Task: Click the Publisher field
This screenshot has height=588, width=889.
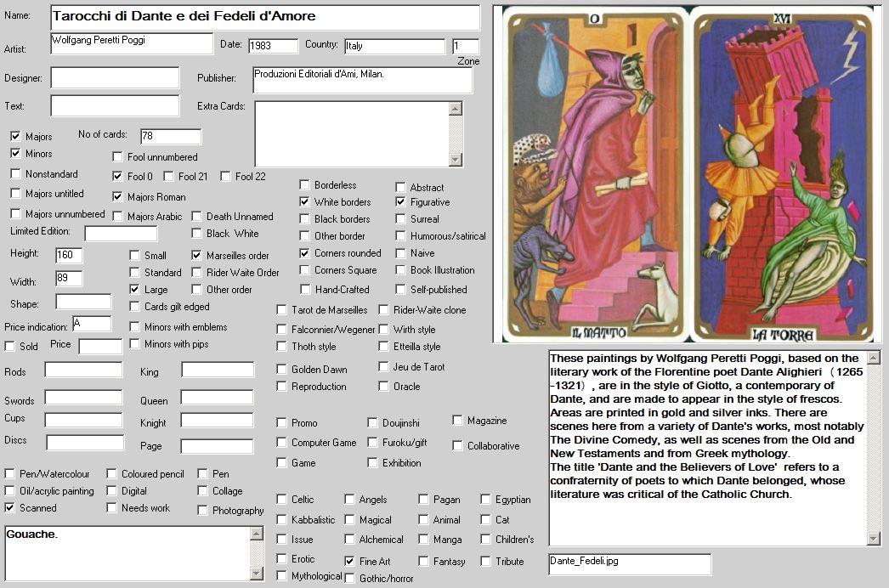Action: [x=362, y=80]
